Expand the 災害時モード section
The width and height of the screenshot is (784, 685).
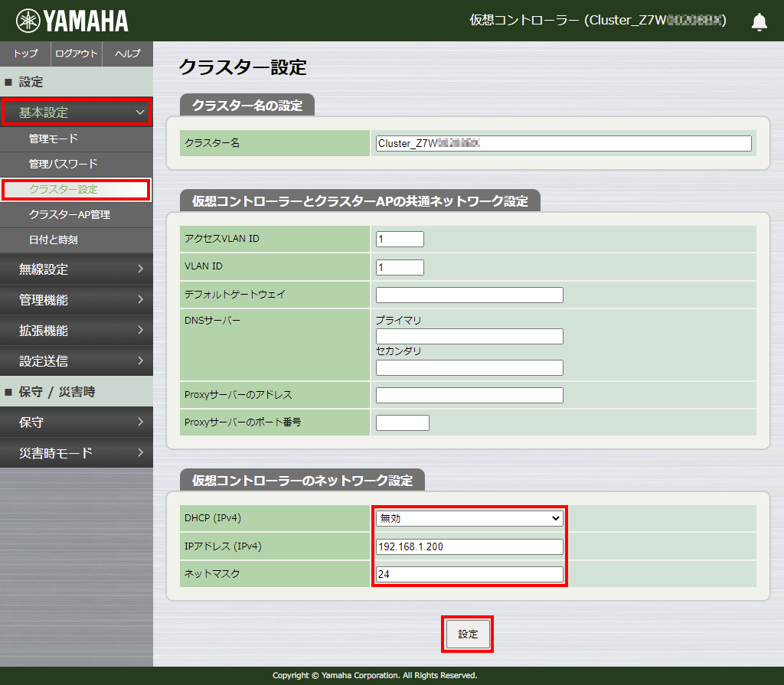(76, 453)
